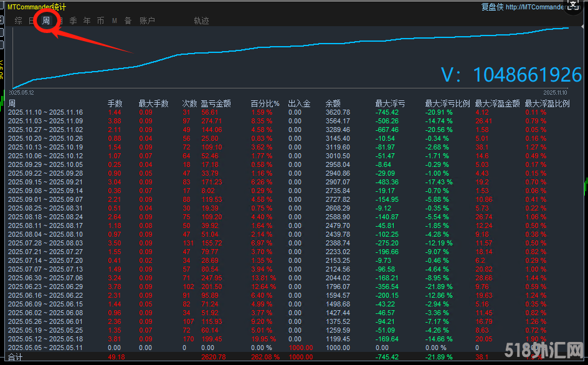Switch to the 币 currency tab
Image resolution: width=588 pixels, height=365 pixels.
click(x=101, y=21)
